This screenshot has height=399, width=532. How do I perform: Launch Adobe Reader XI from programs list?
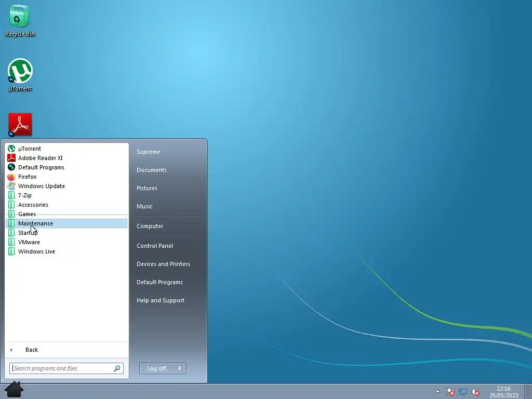pyautogui.click(x=66, y=158)
